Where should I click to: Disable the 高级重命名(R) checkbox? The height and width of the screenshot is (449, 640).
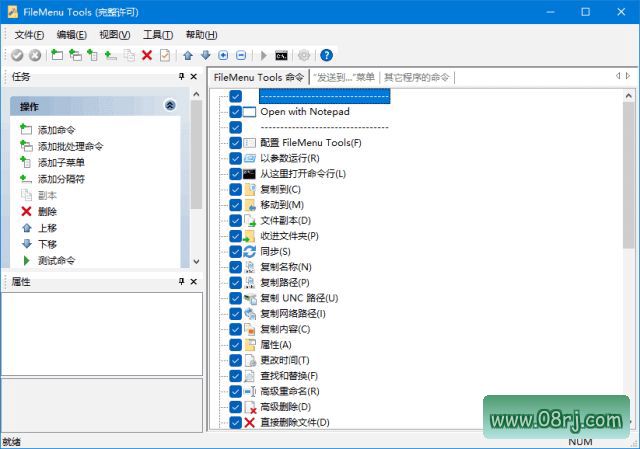236,391
